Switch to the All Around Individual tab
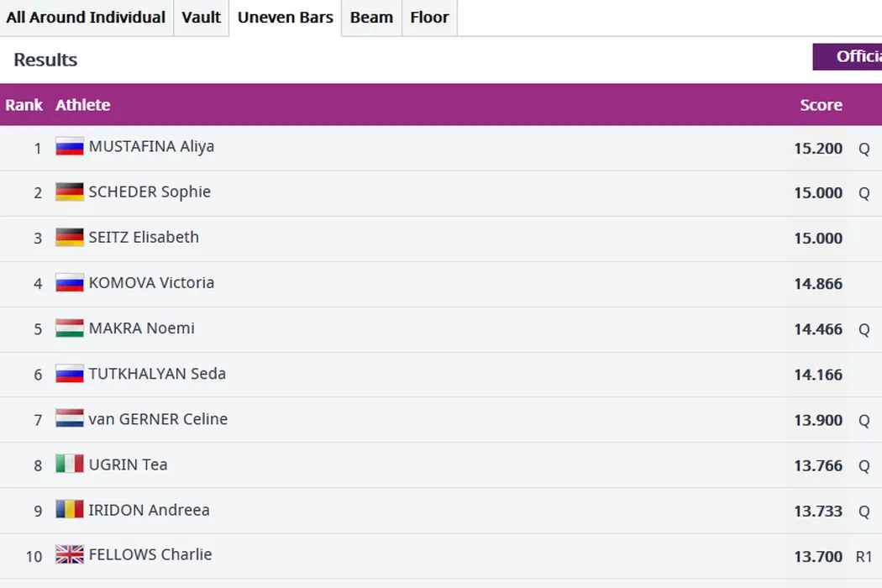Screen dimensions: 882x588 [x=86, y=18]
